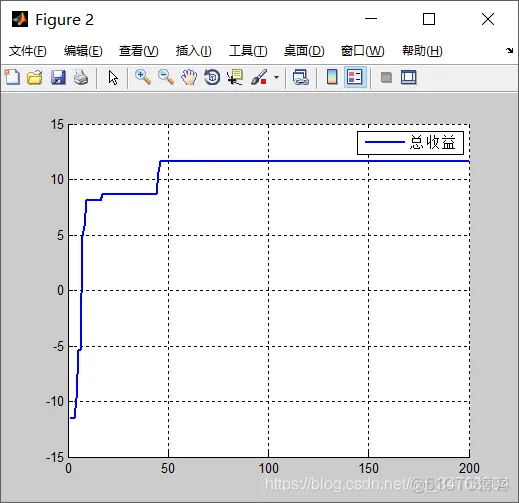519x503 pixels.
Task: Open the 插入(I) menu
Action: (194, 51)
